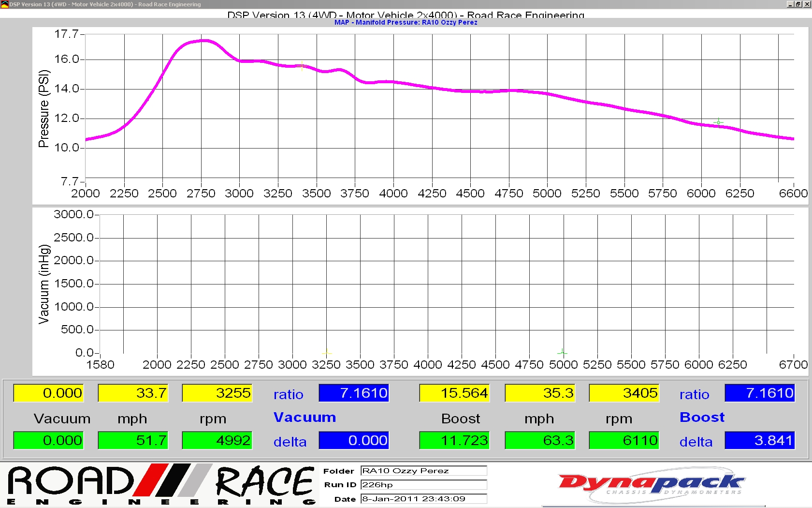The width and height of the screenshot is (812, 508).
Task: Click the green Boost value 11.723
Action: (x=455, y=440)
